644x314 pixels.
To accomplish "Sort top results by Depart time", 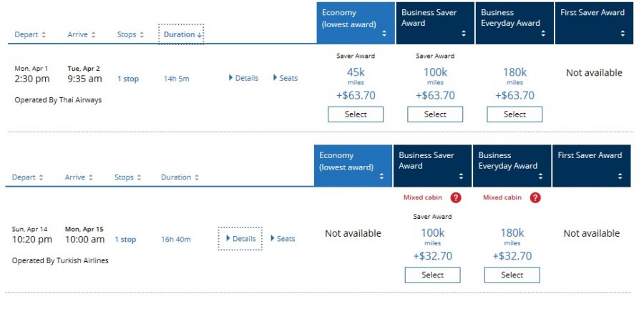I will [x=30, y=34].
